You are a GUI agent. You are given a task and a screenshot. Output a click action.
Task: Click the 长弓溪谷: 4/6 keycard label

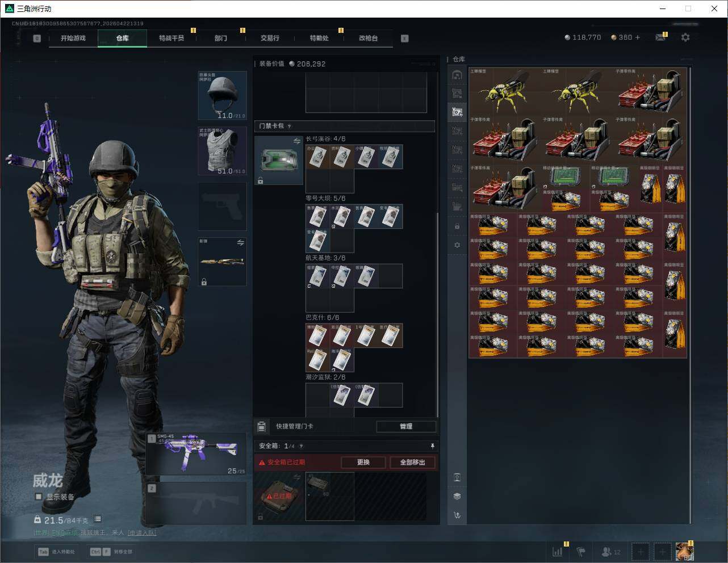[x=325, y=139]
